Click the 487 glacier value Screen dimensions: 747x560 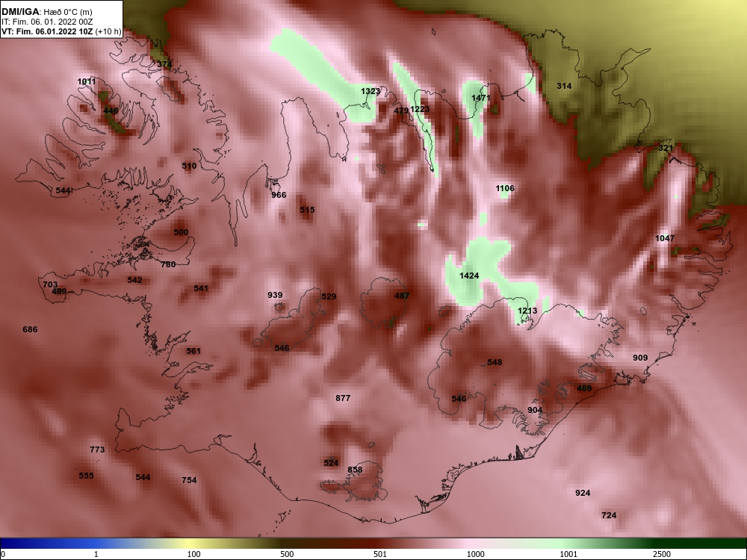tap(402, 296)
